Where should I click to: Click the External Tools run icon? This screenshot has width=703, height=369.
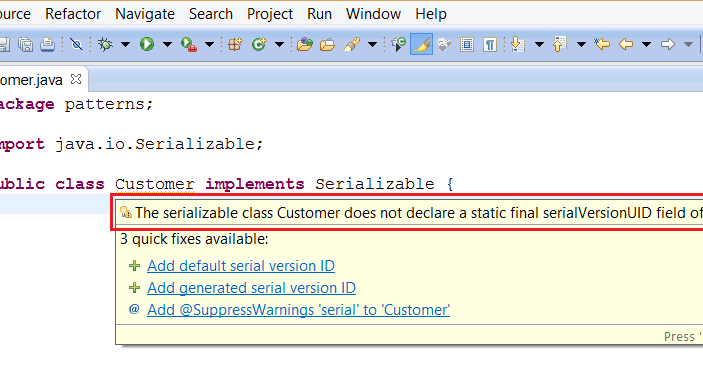pos(189,44)
